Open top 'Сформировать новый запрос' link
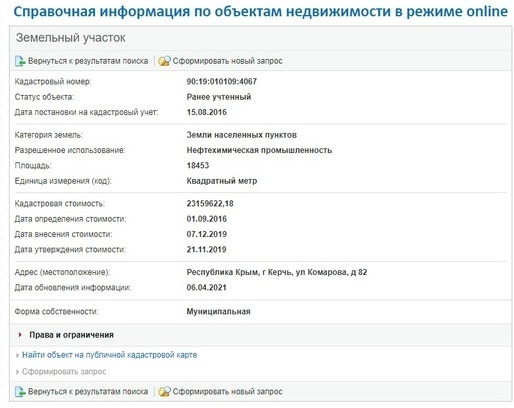This screenshot has width=514, height=408. [227, 61]
